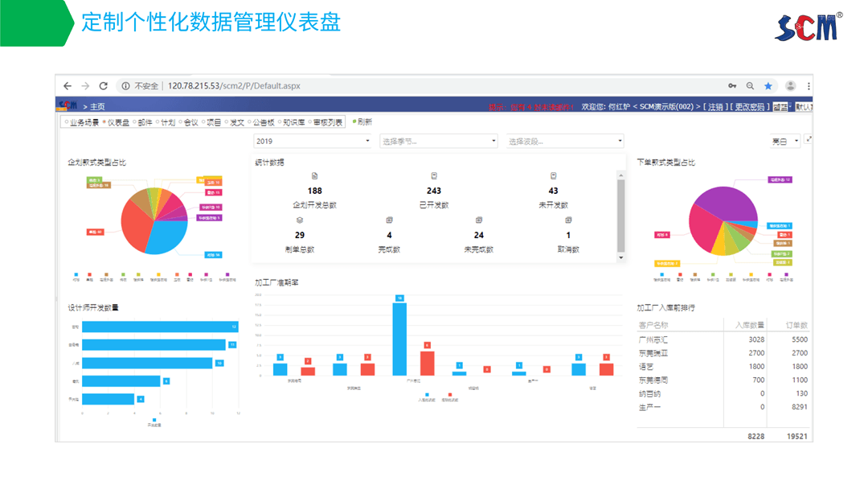This screenshot has width=868, height=489.
Task: Open the 2019 year dropdown
Action: pos(311,140)
